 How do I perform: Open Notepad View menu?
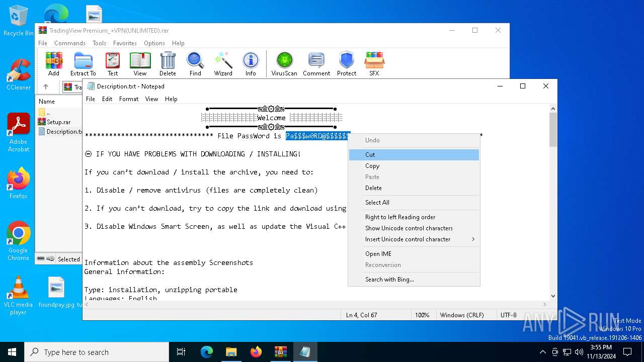tap(152, 99)
